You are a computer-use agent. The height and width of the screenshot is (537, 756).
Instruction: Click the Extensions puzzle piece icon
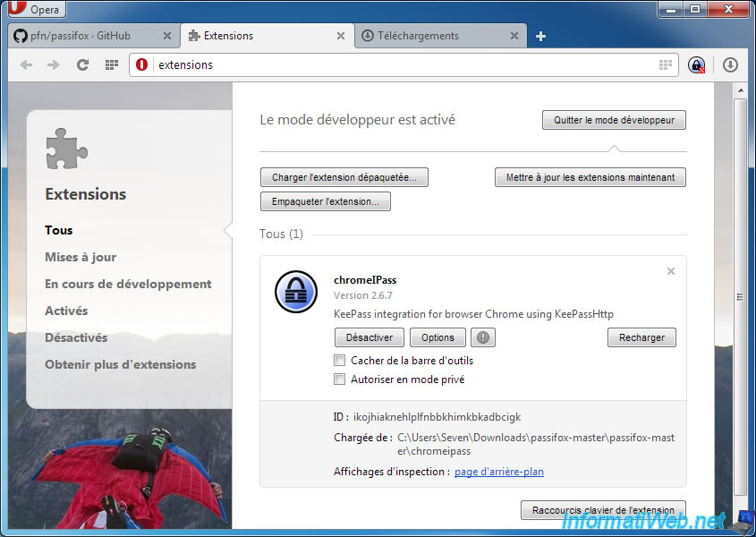coord(66,149)
